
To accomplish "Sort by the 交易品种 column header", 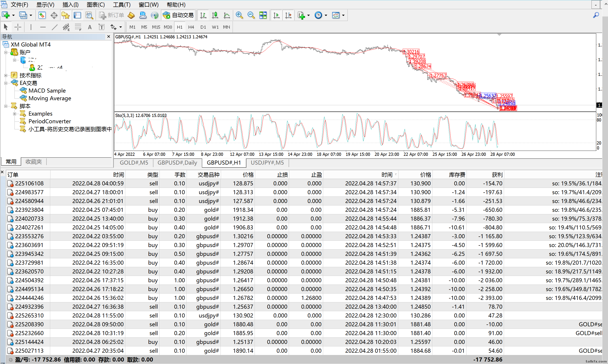I will (203, 175).
